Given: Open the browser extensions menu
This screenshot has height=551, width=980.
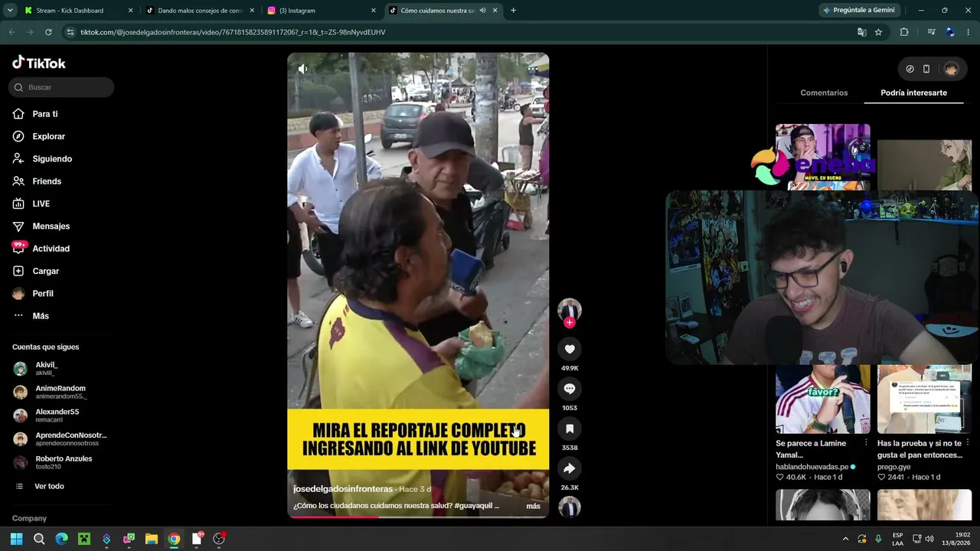Looking at the screenshot, I should tap(904, 32).
